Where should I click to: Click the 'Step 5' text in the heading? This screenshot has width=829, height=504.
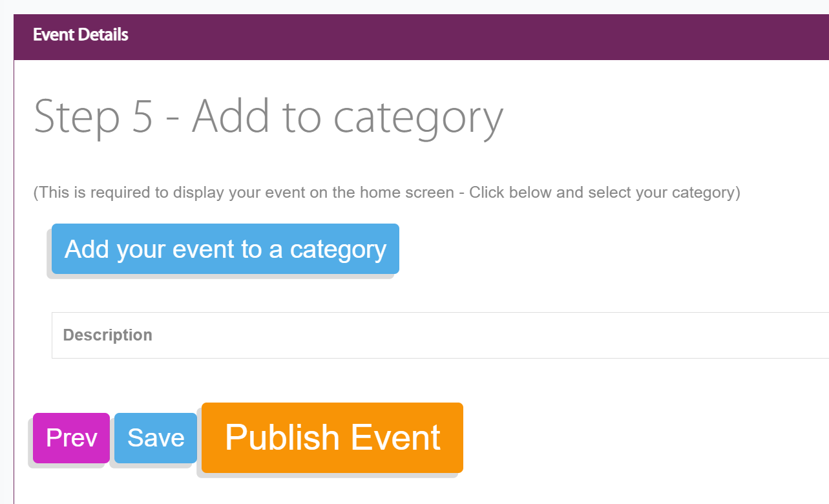pos(93,117)
